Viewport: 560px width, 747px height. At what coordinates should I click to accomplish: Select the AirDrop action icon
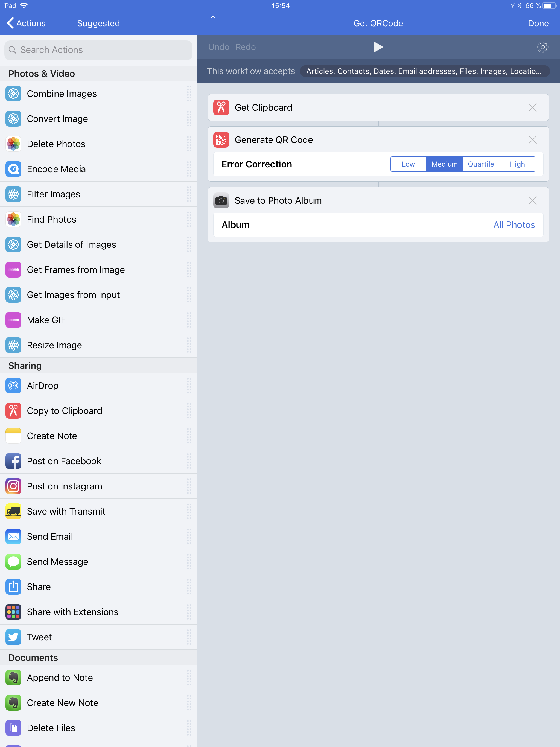tap(13, 385)
